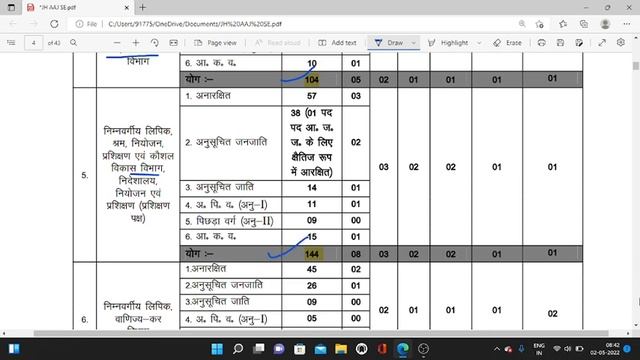Select the Highlight tool
Viewport: 640px width, 360px height.
coord(448,42)
